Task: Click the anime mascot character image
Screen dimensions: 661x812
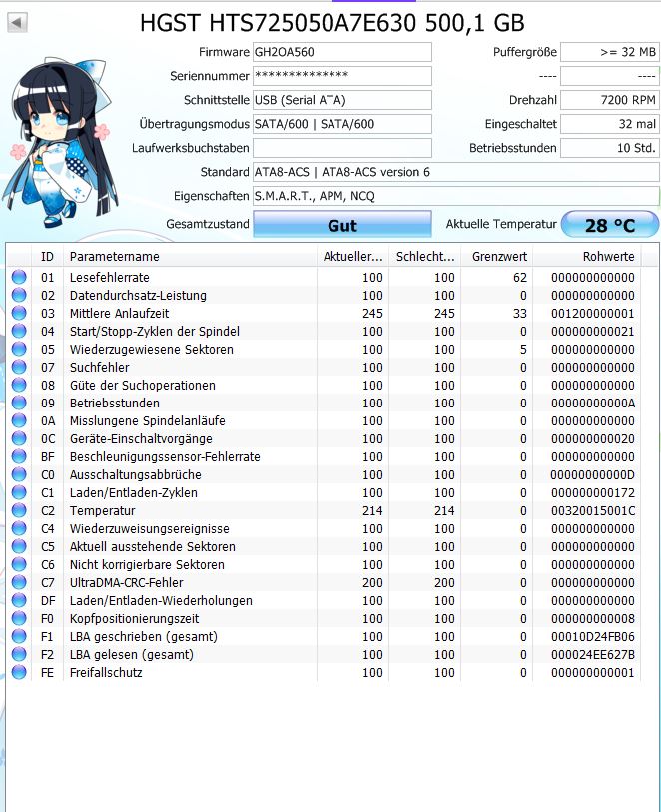Action: (61, 145)
